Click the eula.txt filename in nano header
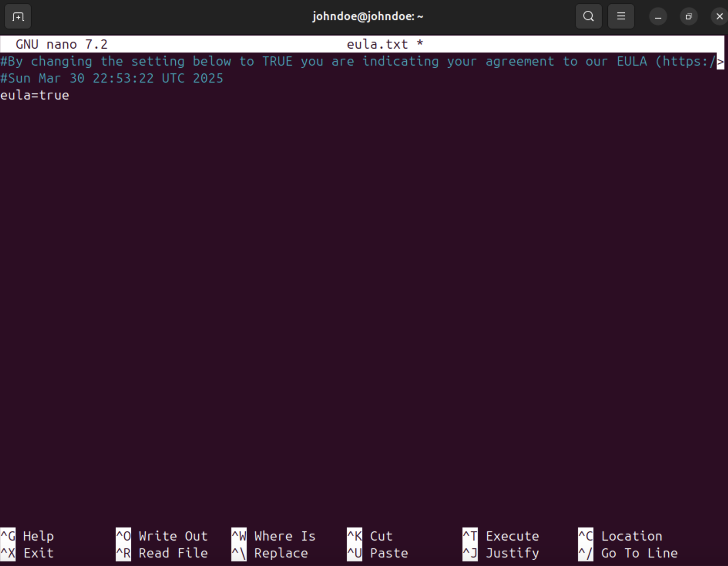Screen dimensions: 728x566 pyautogui.click(x=377, y=44)
